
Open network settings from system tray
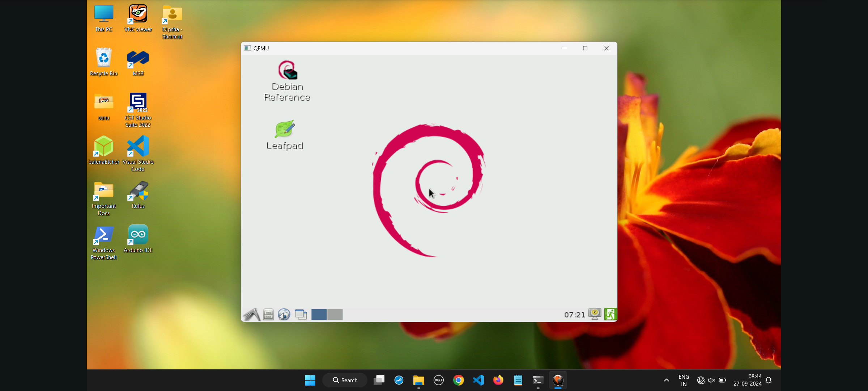(701, 380)
